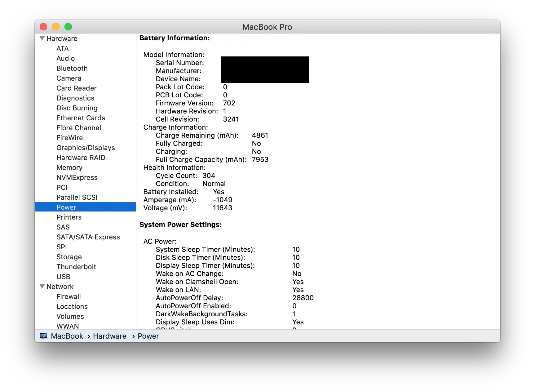Choose SPI in hardware list
This screenshot has height=392, width=535.
pos(62,247)
